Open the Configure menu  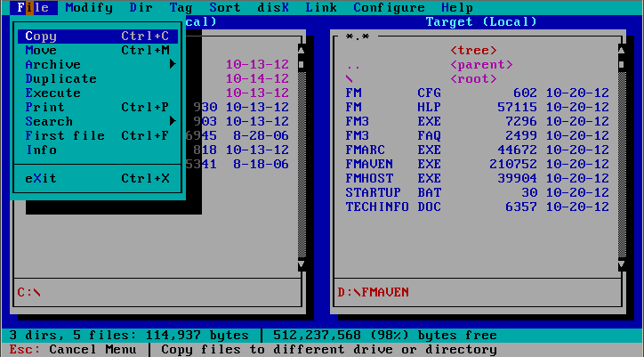click(x=389, y=7)
